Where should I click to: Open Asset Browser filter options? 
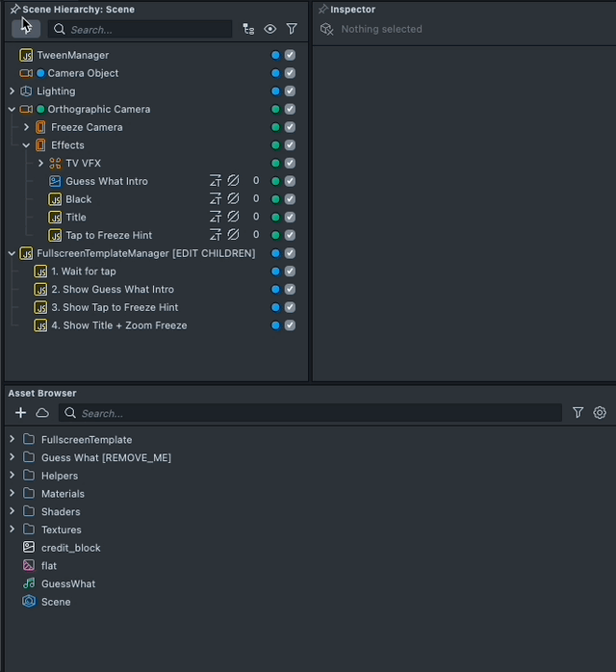point(577,413)
